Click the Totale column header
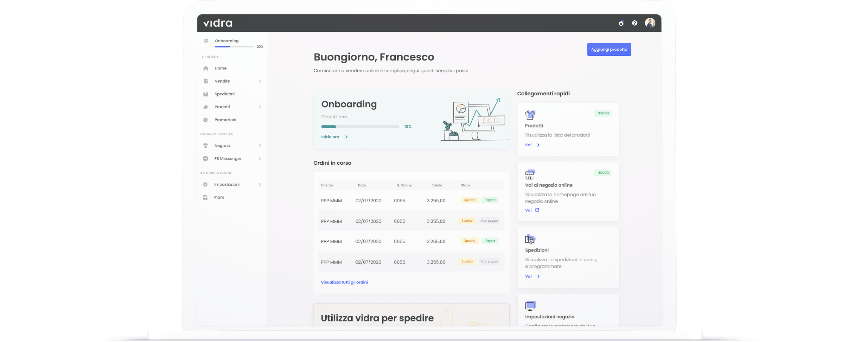 click(437, 185)
